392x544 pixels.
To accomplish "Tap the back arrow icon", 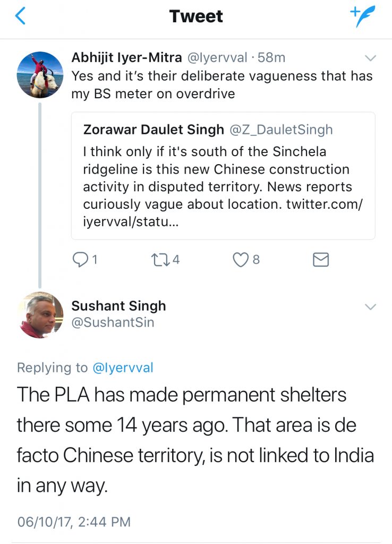I will point(20,17).
